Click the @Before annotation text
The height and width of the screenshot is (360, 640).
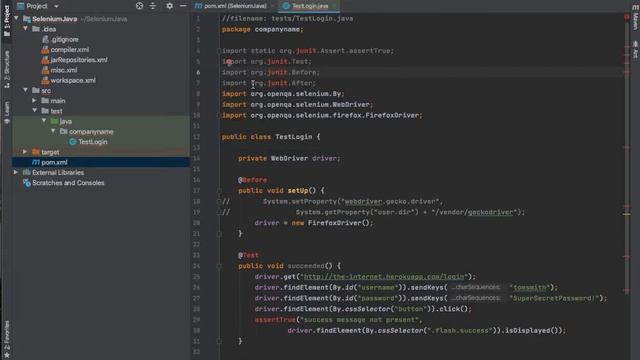253,180
